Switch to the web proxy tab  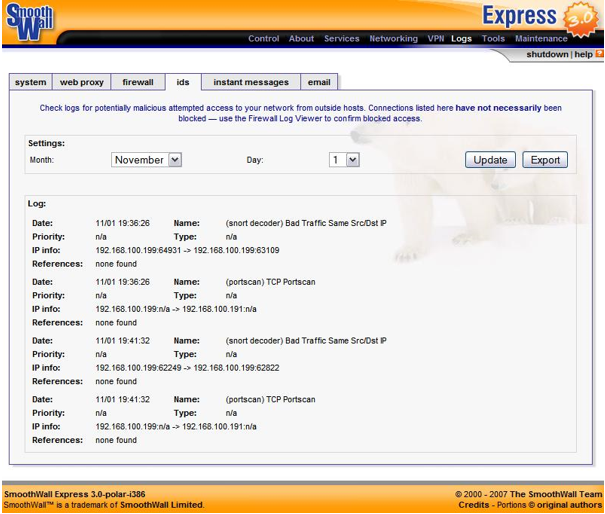(81, 82)
